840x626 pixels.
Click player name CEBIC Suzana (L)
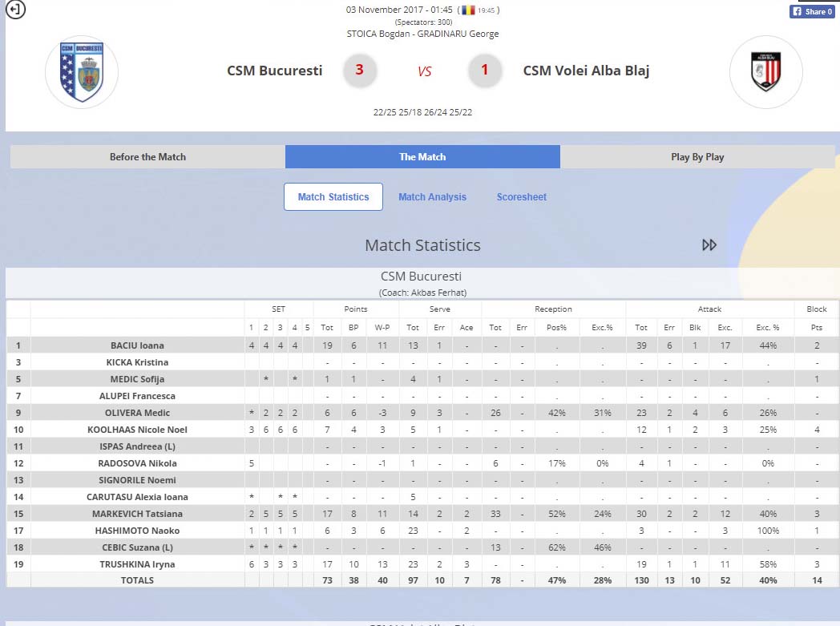(137, 547)
